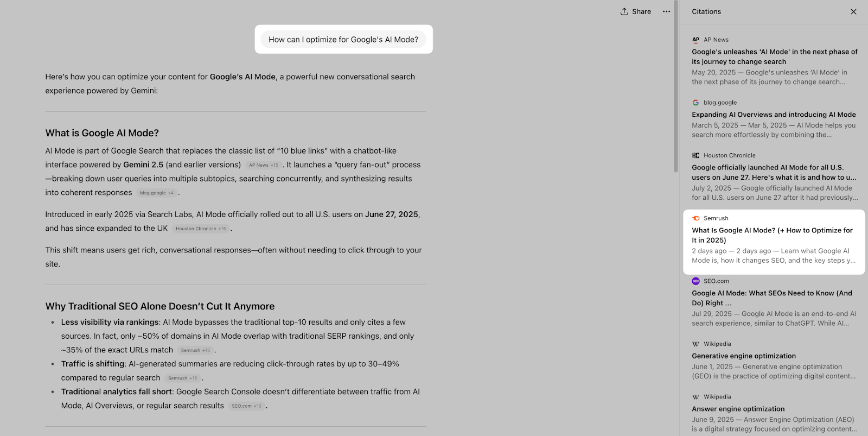Open the Semrush 'What Is Google AI Mode?' citation
Image resolution: width=868 pixels, height=436 pixels.
click(x=772, y=235)
